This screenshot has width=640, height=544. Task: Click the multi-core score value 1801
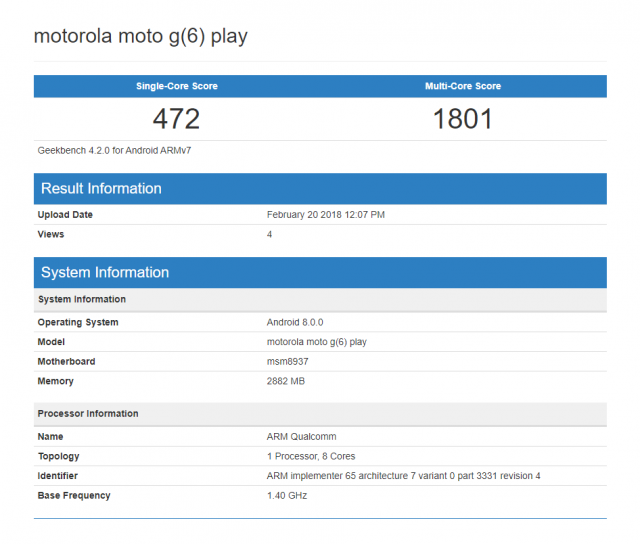click(463, 119)
